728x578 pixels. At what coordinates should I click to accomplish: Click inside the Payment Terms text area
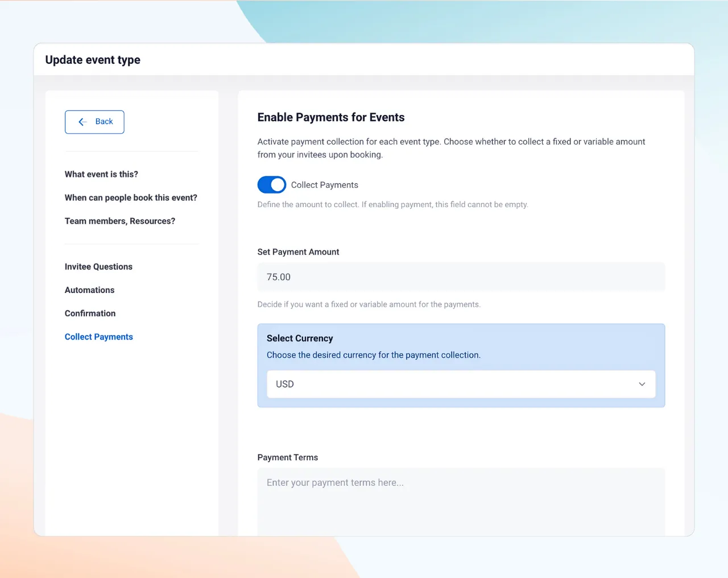point(461,501)
